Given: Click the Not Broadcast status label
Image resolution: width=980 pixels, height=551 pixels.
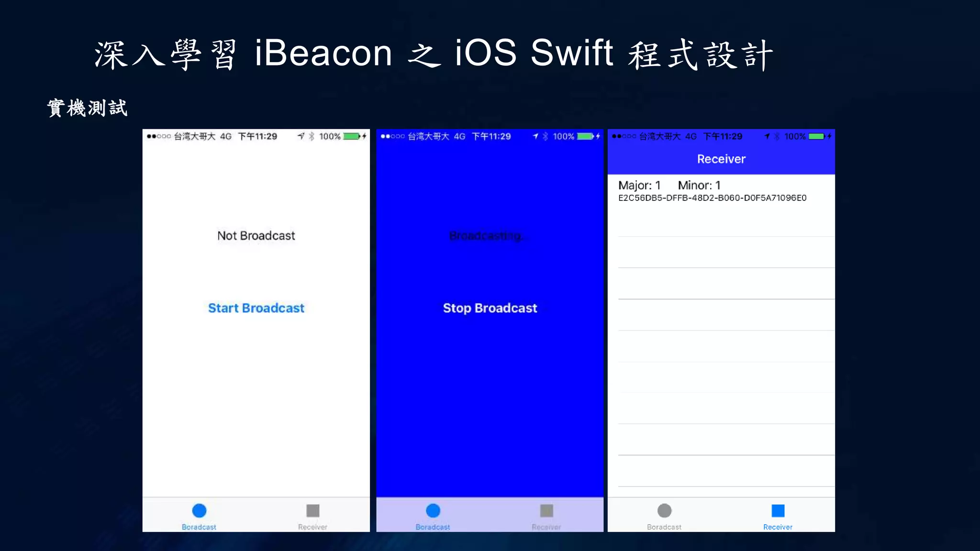Looking at the screenshot, I should pyautogui.click(x=256, y=236).
